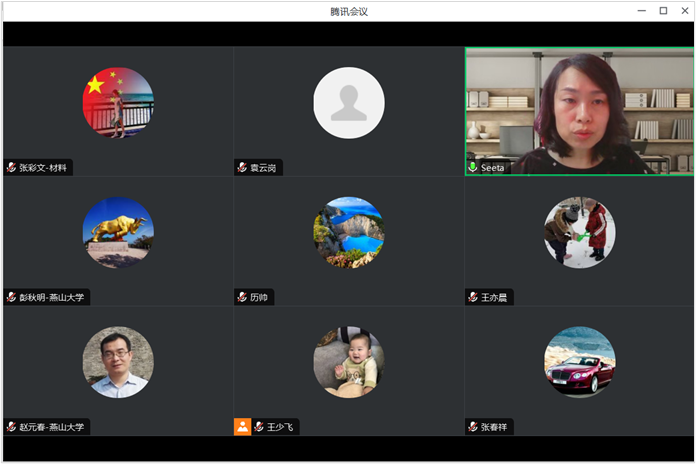This screenshot has height=464, width=696.
Task: Click name label 王亦晨
Action: pos(494,297)
